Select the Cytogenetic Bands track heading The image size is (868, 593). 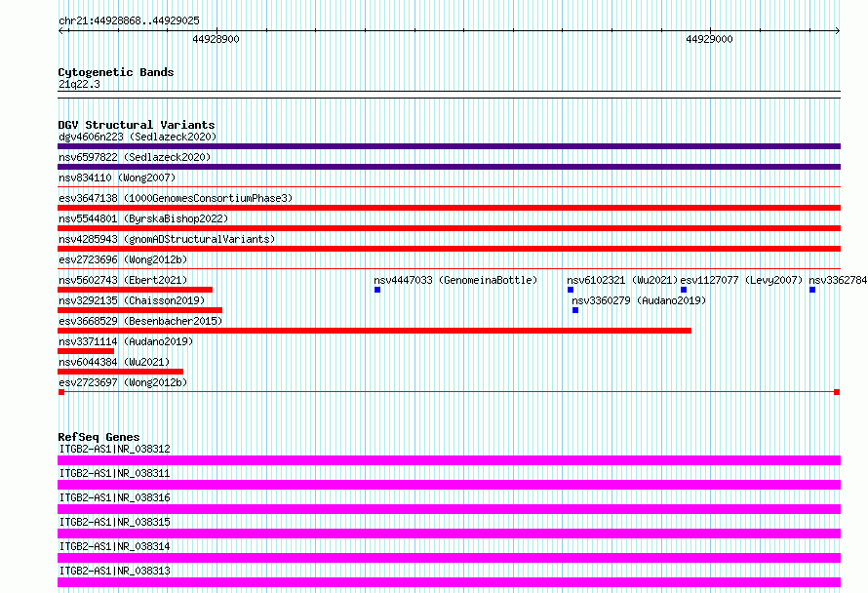pyautogui.click(x=116, y=72)
